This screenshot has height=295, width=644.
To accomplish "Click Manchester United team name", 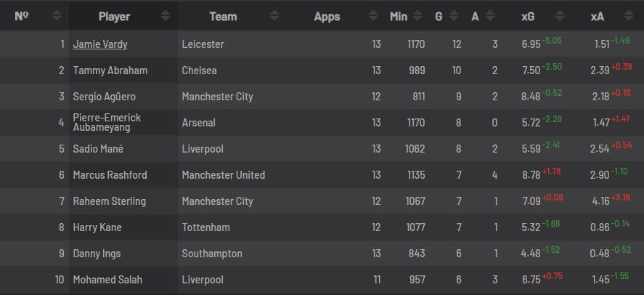I will (224, 175).
